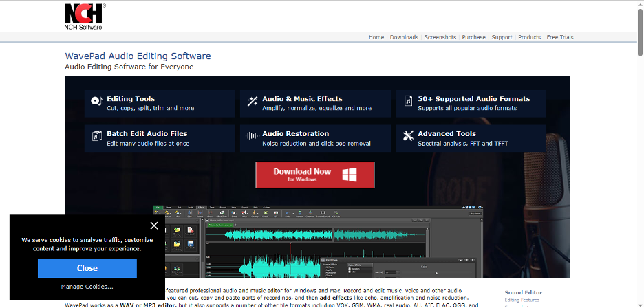Viewport: 644px width, 308px height.
Task: Click the Download Now for Windows button
Action: click(315, 175)
